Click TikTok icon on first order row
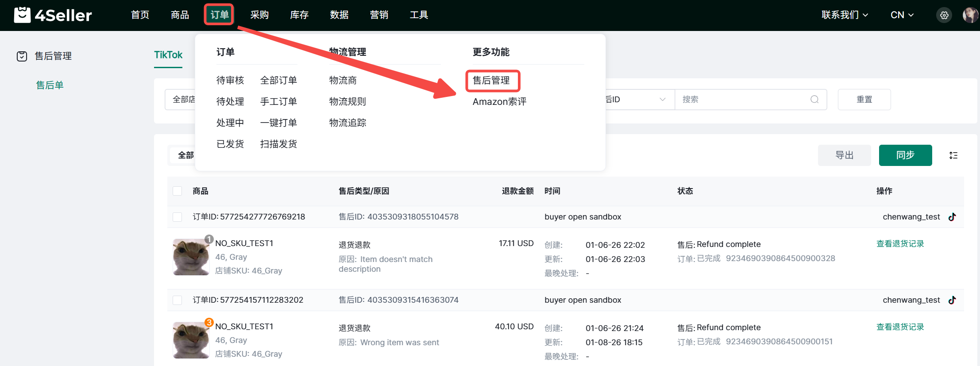 tap(952, 217)
